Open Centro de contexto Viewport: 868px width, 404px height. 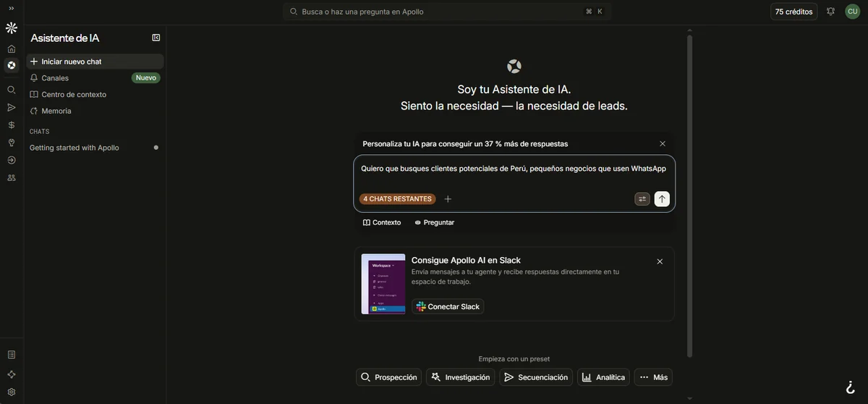95,94
